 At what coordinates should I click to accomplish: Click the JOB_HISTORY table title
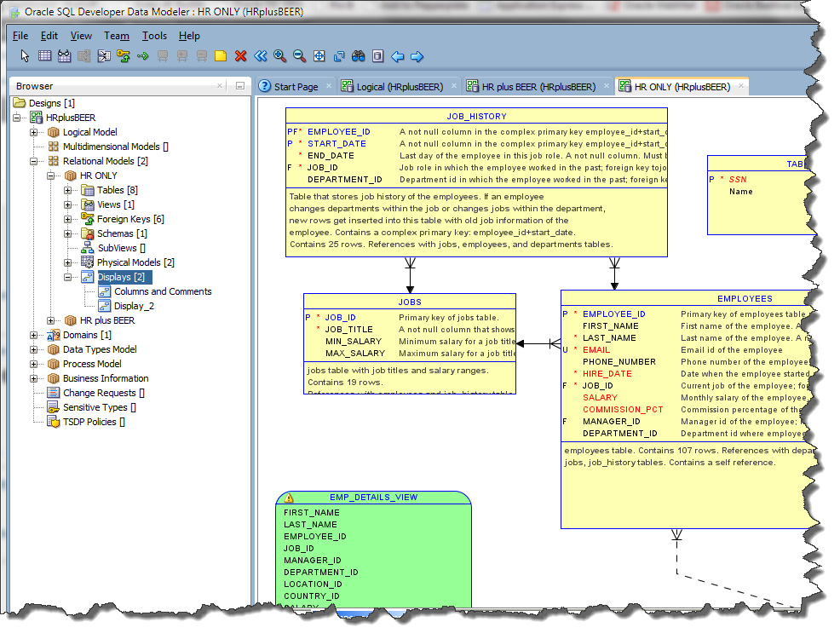pos(476,116)
